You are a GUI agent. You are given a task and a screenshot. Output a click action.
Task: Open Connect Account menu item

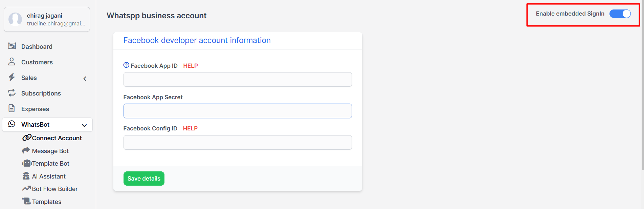point(57,138)
